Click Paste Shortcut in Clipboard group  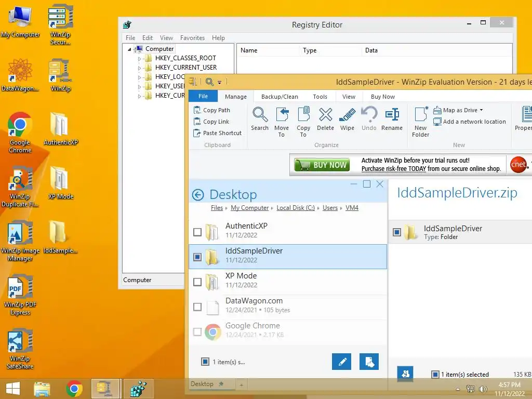[x=218, y=133]
